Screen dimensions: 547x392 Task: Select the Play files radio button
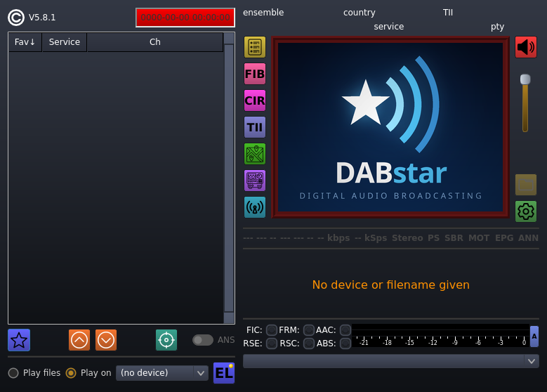13,373
